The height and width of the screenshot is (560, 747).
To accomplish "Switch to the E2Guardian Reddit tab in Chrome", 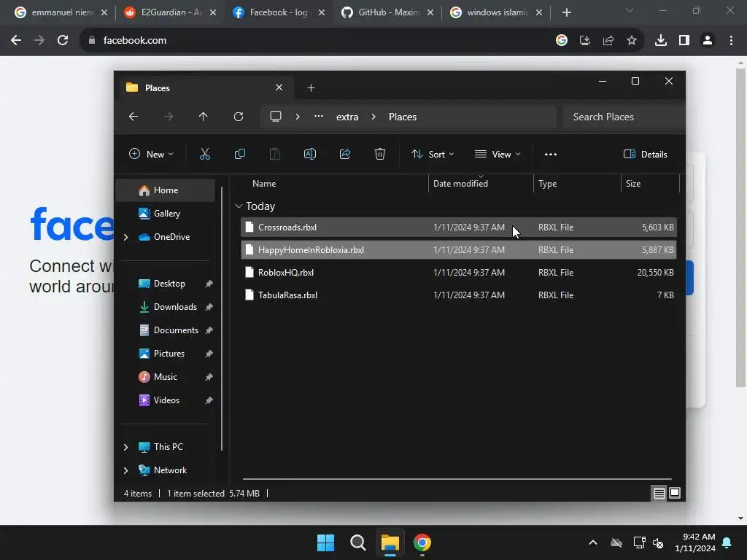I will click(x=170, y=12).
